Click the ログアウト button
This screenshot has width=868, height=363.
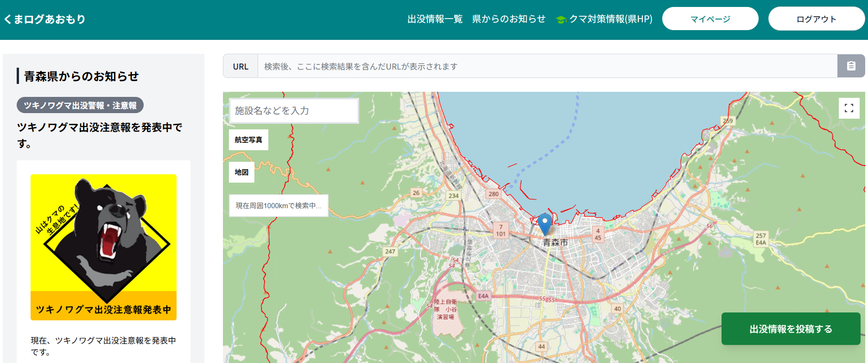tap(816, 19)
